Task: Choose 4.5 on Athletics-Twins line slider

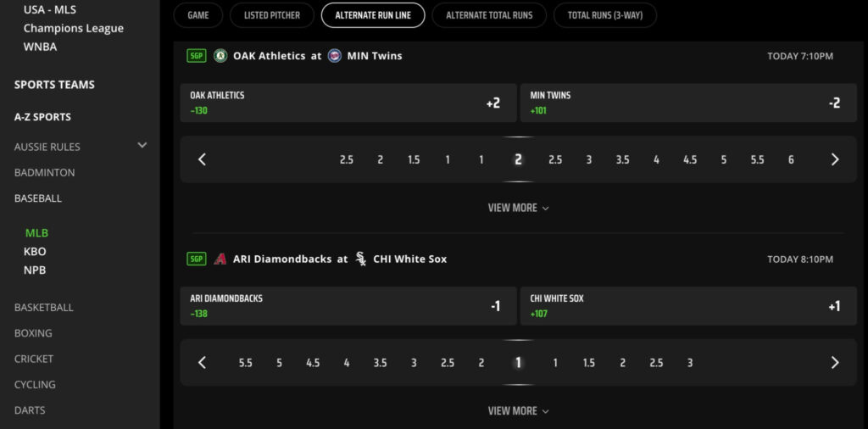Action: (690, 160)
